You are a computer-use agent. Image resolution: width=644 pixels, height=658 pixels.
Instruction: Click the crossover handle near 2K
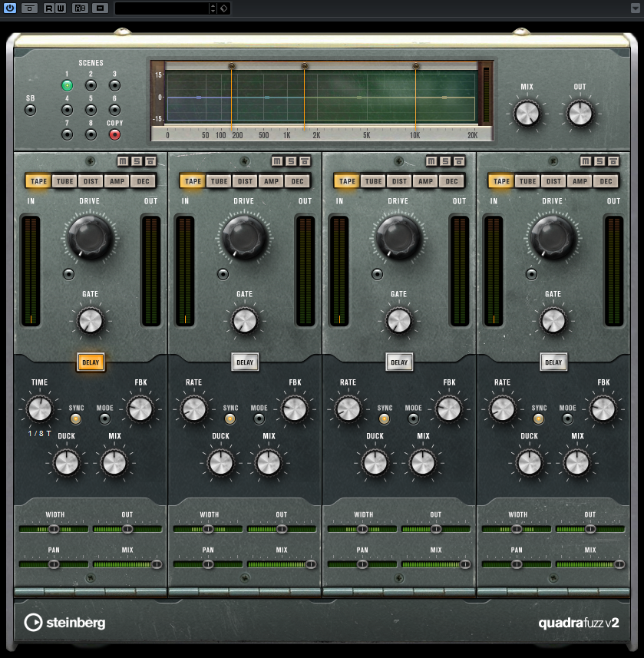point(305,66)
